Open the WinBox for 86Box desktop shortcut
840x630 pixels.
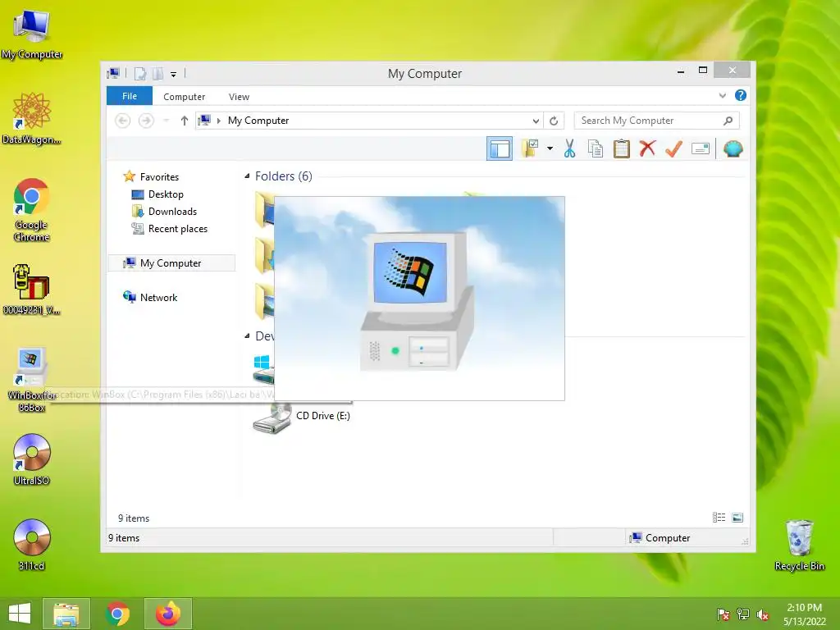click(32, 379)
